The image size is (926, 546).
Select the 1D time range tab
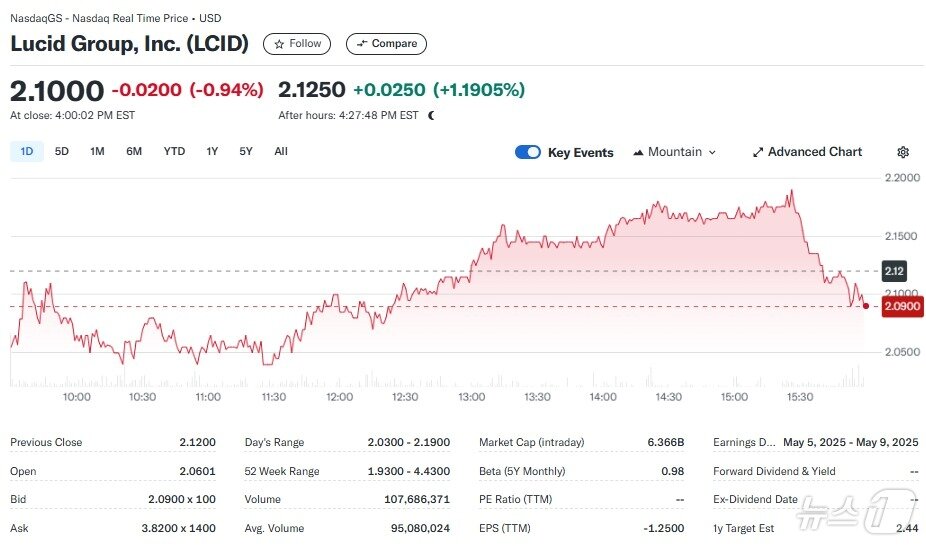point(27,152)
